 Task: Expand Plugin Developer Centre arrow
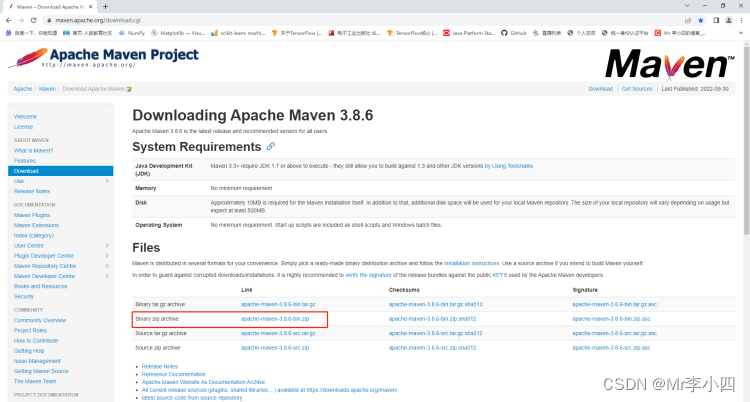pyautogui.click(x=107, y=256)
